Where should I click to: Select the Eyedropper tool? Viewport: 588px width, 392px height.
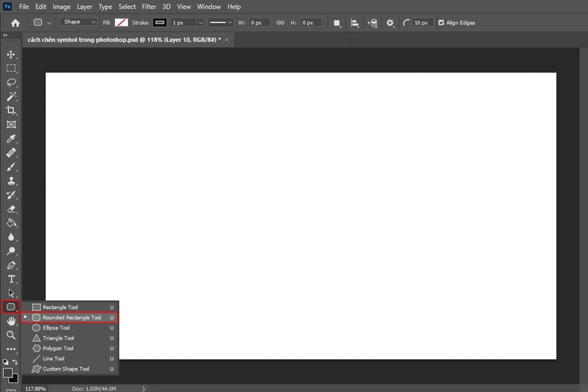[11, 139]
